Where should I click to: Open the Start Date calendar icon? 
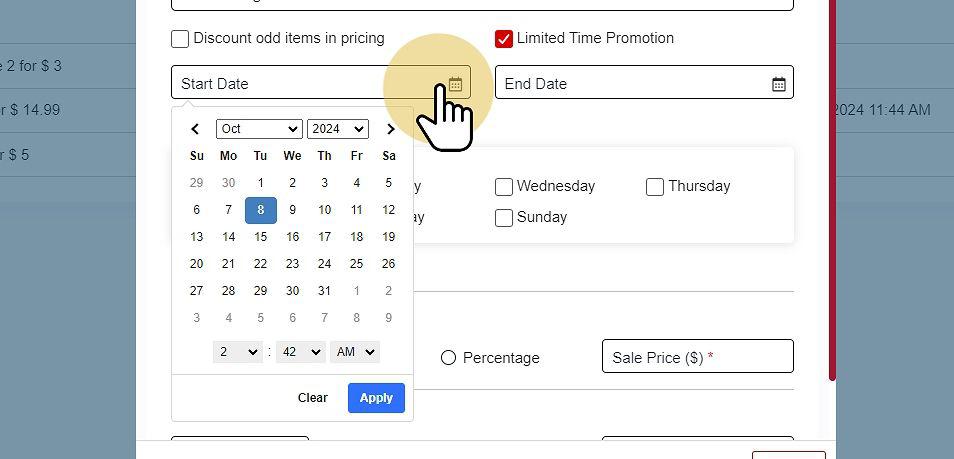click(455, 84)
